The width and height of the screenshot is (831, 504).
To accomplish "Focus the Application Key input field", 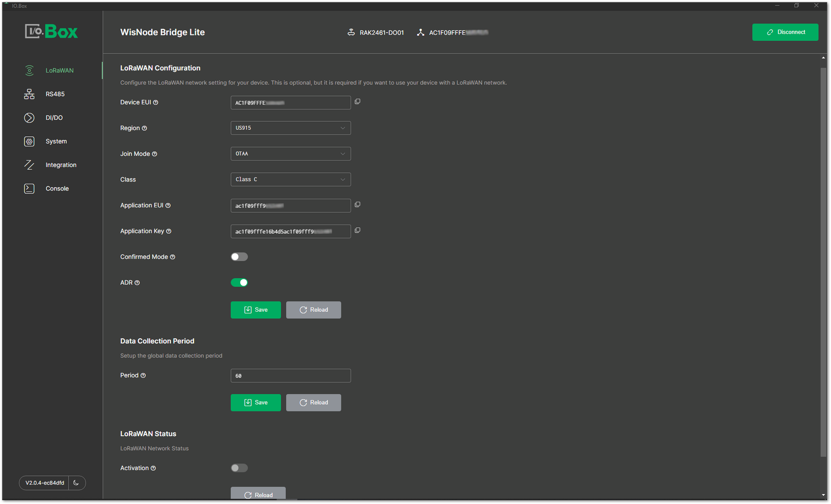I will click(291, 231).
